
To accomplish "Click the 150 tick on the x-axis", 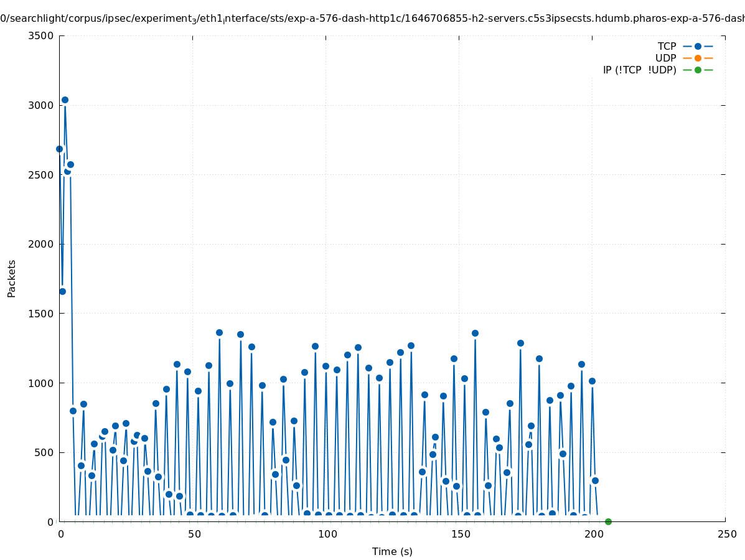I will click(x=459, y=534).
